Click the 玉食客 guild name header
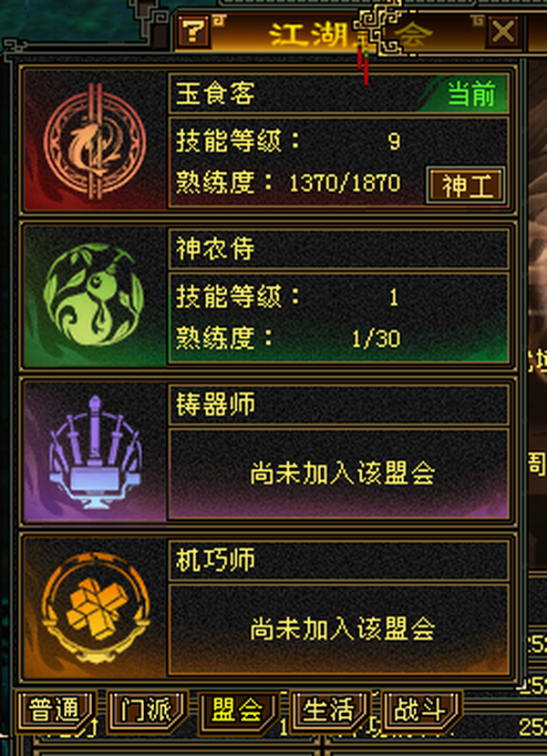Image resolution: width=547 pixels, height=756 pixels. pyautogui.click(x=215, y=93)
